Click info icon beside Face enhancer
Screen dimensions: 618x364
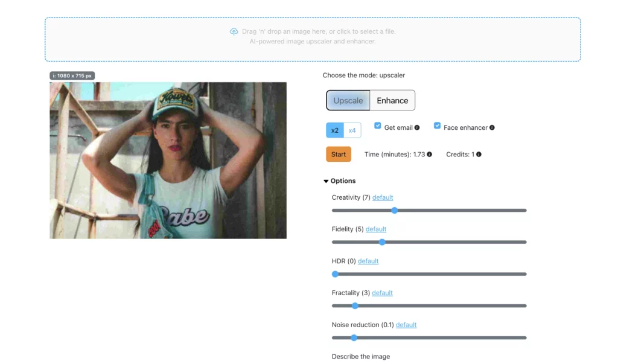(x=492, y=128)
